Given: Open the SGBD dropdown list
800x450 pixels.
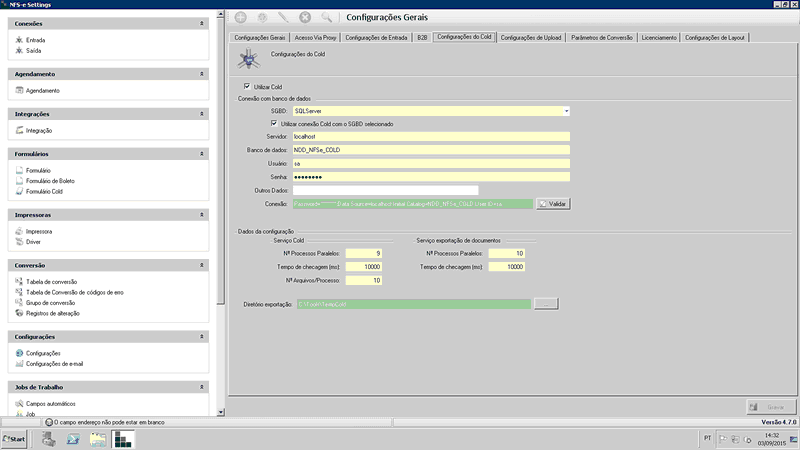Looking at the screenshot, I should 565,111.
